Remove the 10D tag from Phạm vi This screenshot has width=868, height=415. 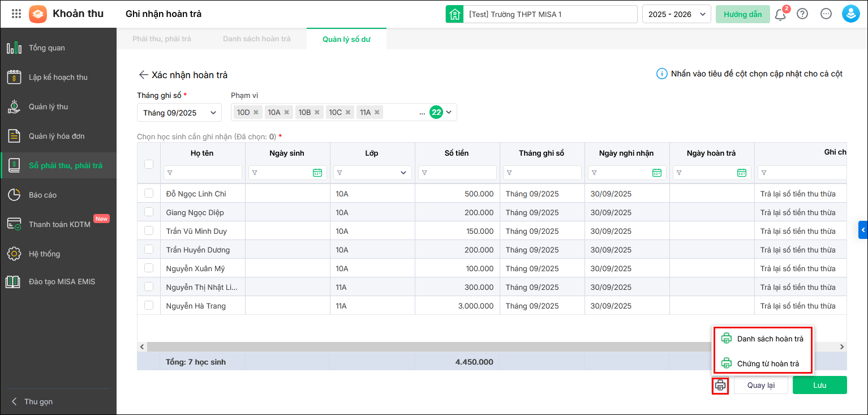tap(256, 112)
